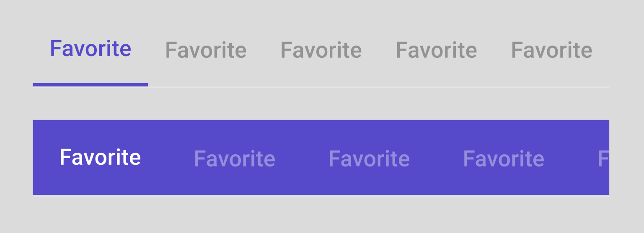Select fourth gray Favorite tab, top row
Image resolution: width=644 pixels, height=233 pixels.
pos(436,51)
